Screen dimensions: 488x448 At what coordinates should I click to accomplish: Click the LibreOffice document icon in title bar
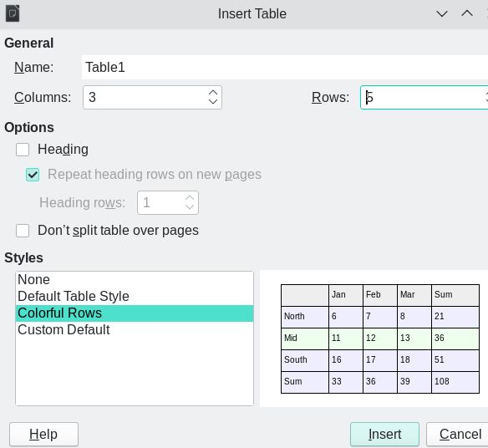(x=13, y=13)
